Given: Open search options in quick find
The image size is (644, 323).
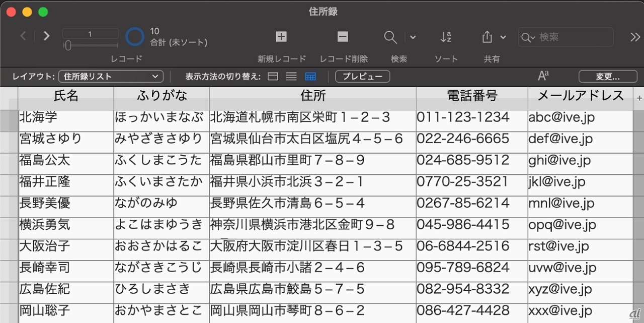Looking at the screenshot, I should click(528, 37).
